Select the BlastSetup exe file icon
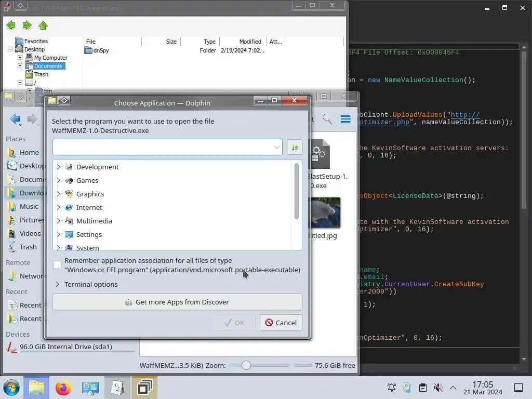Screen dimensions: 532x399 point(321,154)
